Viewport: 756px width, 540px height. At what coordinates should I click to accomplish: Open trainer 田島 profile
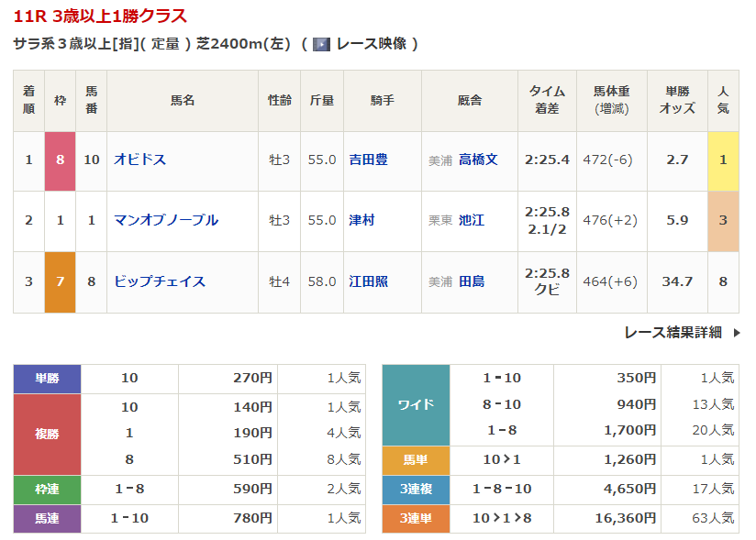(x=472, y=281)
